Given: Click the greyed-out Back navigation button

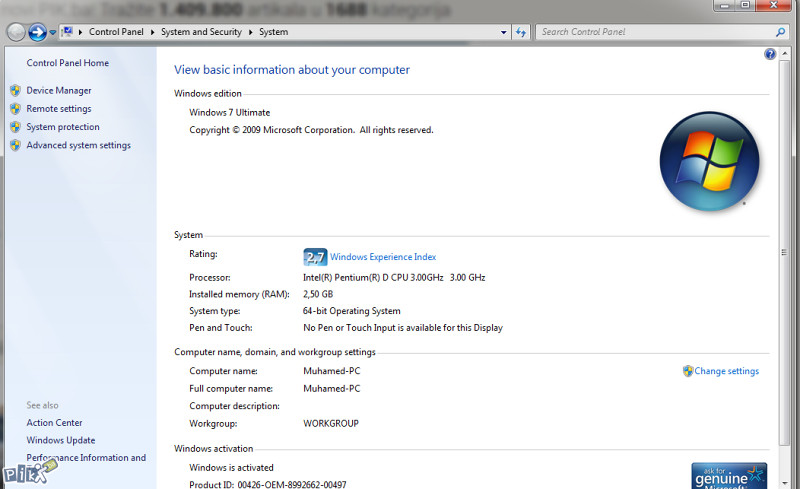Looking at the screenshot, I should tap(16, 32).
